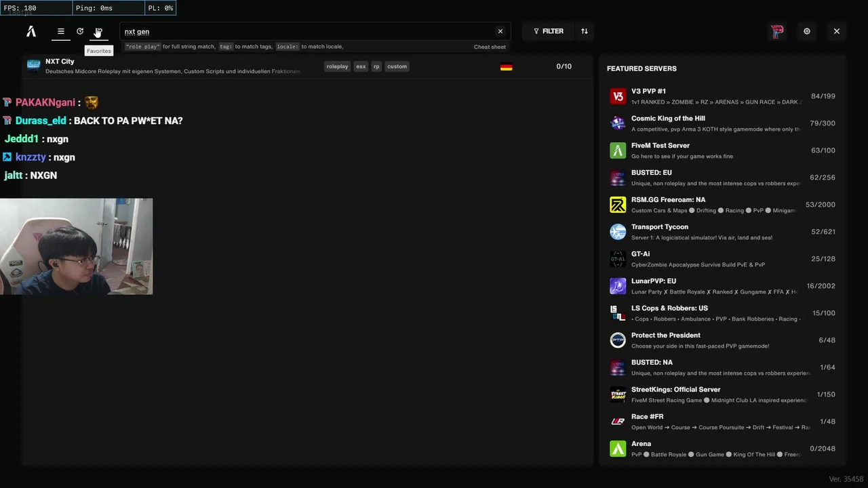This screenshot has width=868, height=488.
Task: Select the rp tag on NXT City
Action: (x=376, y=66)
